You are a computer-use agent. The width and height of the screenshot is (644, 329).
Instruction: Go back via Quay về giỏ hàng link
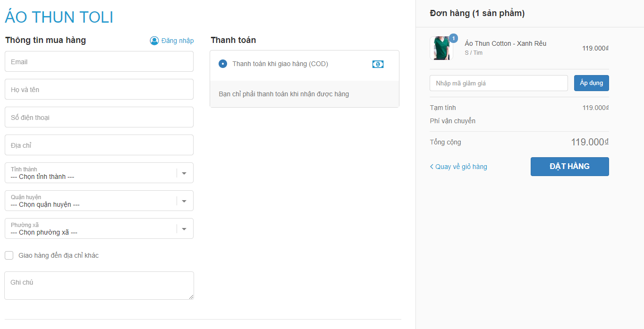[461, 167]
